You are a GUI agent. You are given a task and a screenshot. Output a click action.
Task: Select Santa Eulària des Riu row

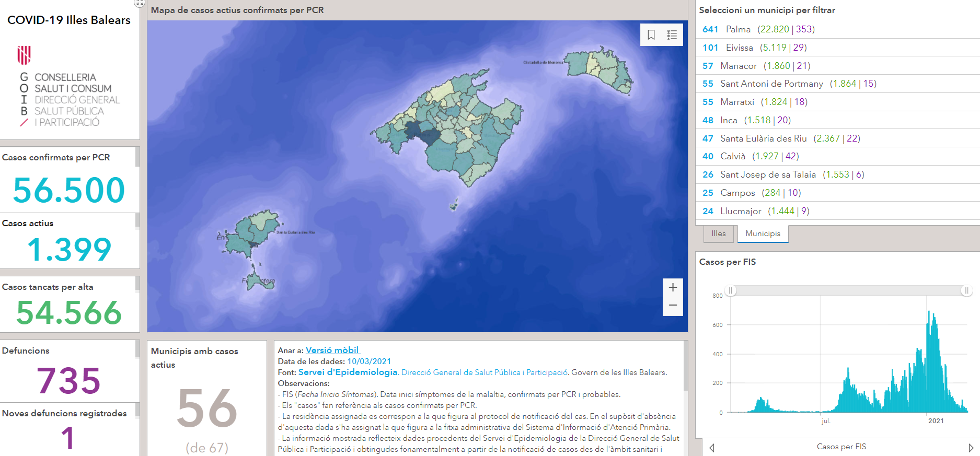(x=838, y=138)
